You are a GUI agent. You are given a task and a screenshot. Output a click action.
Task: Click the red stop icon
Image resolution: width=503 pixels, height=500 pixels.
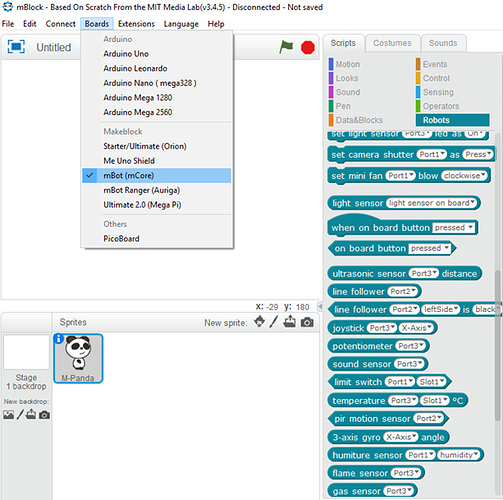tap(307, 47)
